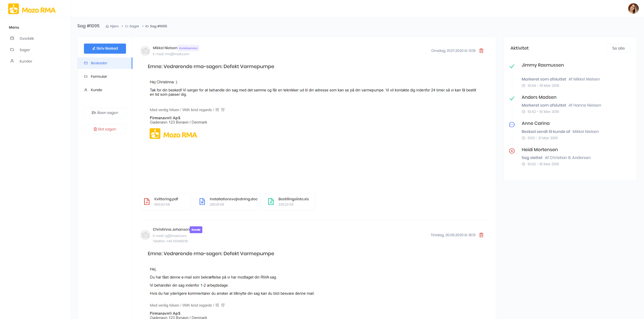Image resolution: width=644 pixels, height=319 pixels.
Task: Click the Slet sagen button
Action: pyautogui.click(x=105, y=129)
